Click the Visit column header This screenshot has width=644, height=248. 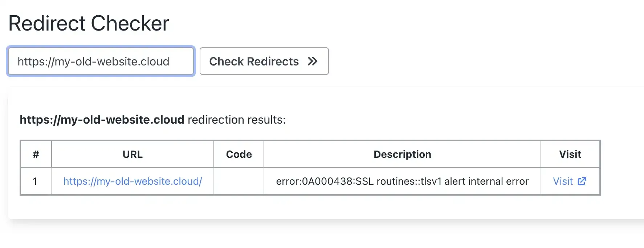570,154
